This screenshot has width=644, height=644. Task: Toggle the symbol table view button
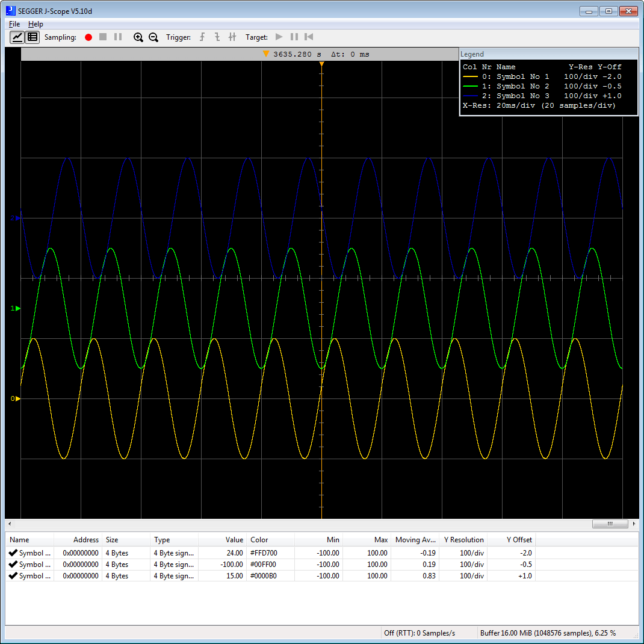point(33,37)
